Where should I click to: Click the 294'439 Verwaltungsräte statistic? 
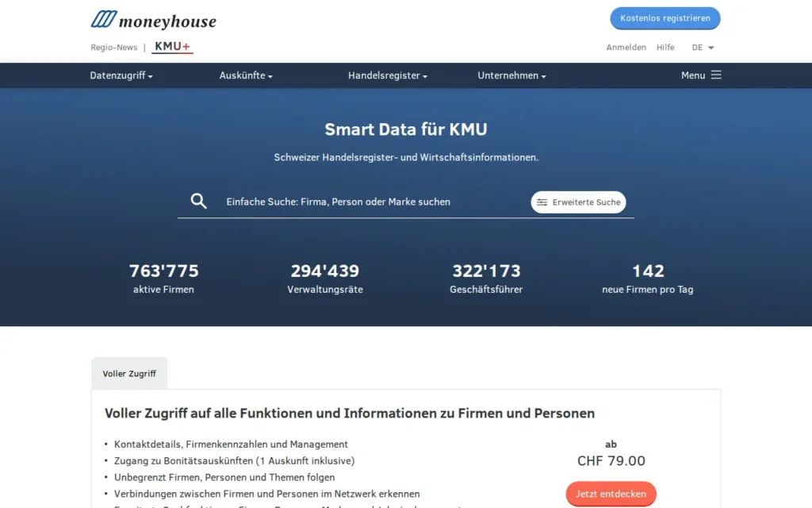click(325, 279)
